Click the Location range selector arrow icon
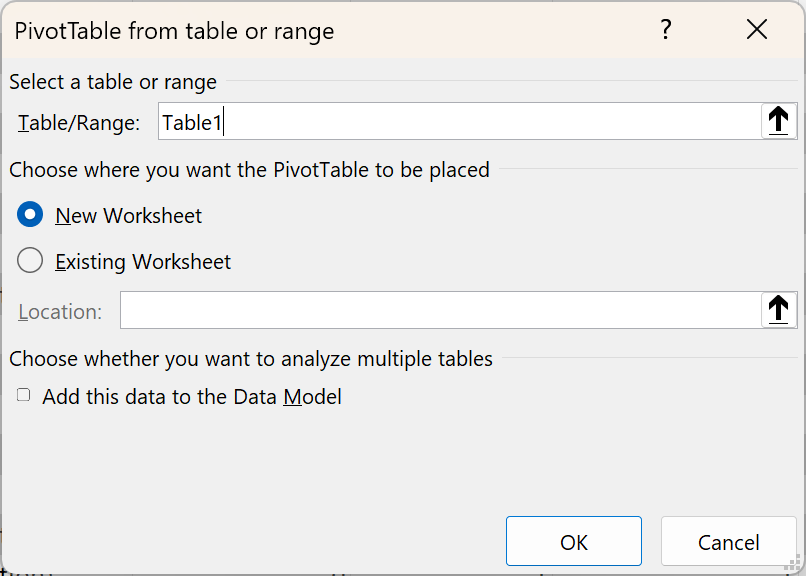The image size is (806, 576). pos(778,310)
